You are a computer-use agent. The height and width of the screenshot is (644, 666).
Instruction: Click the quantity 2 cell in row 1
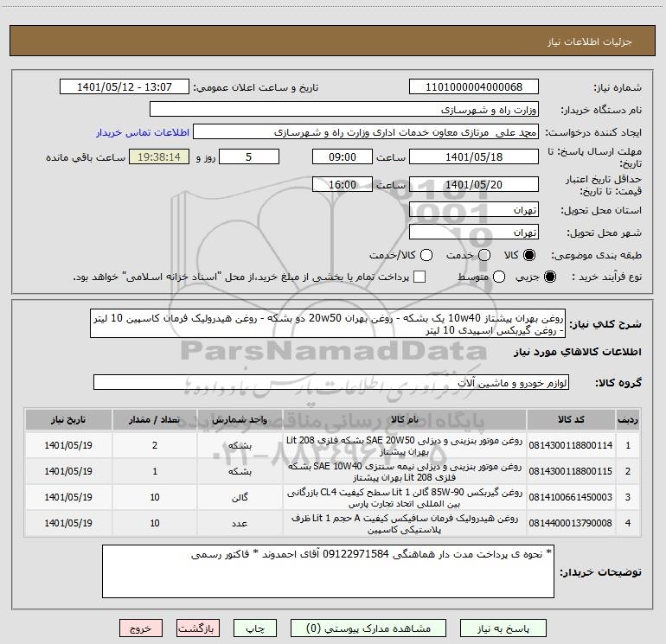[155, 445]
